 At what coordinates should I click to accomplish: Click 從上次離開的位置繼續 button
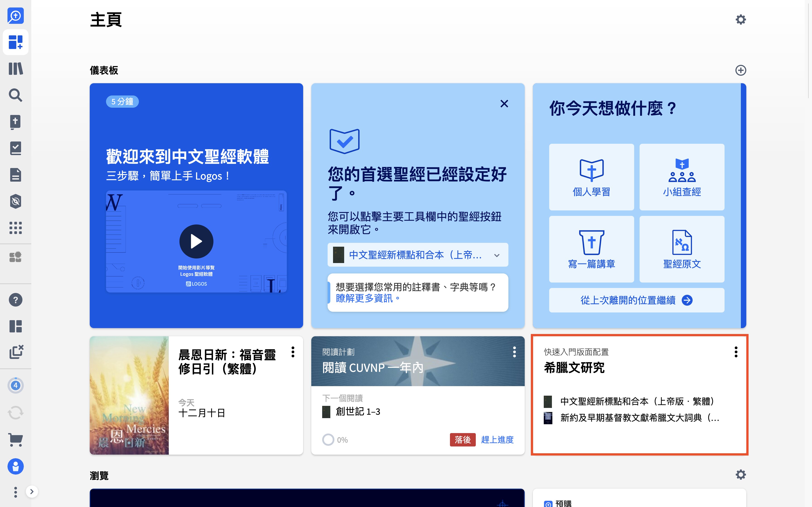(x=636, y=300)
